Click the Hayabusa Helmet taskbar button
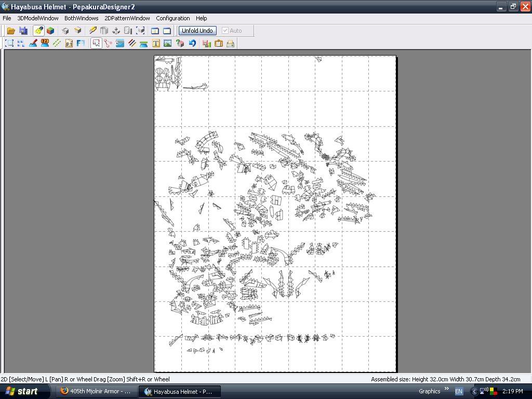532x399 pixels. (180, 392)
